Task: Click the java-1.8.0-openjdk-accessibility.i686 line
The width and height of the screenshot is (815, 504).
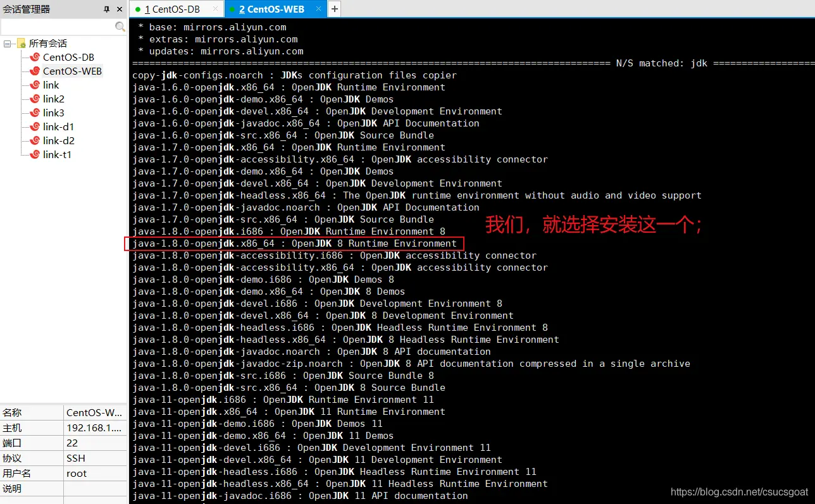Action: 334,255
